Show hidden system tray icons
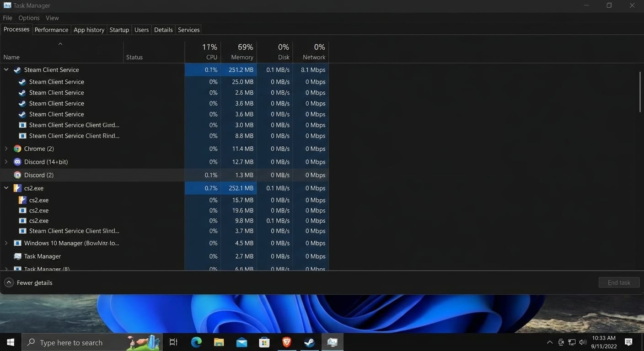This screenshot has width=644, height=351. tap(550, 342)
